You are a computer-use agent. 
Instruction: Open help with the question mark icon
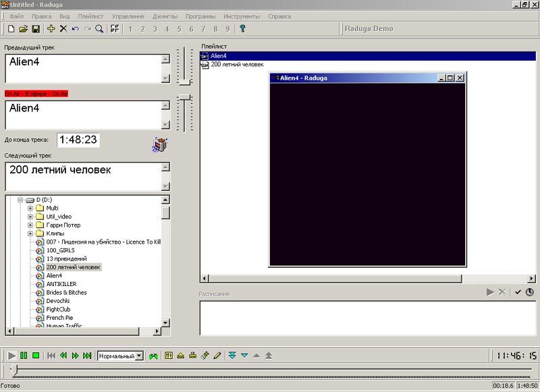(242, 29)
